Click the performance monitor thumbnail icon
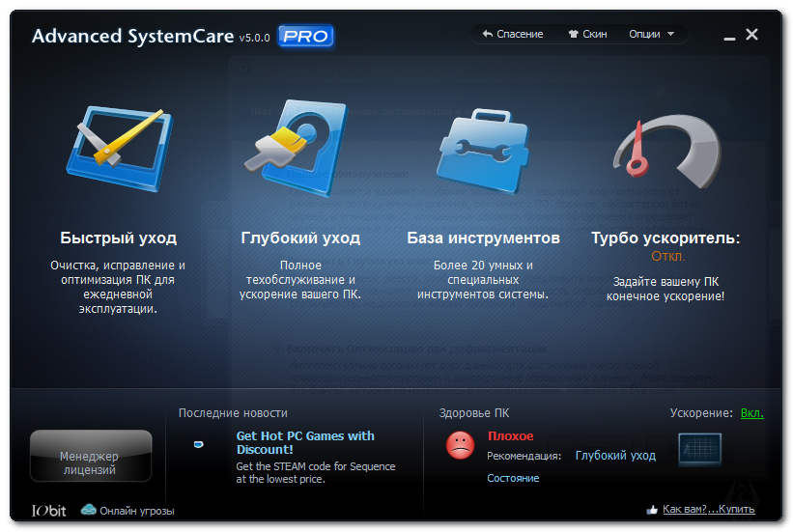Image resolution: width=793 pixels, height=532 pixels. (700, 449)
